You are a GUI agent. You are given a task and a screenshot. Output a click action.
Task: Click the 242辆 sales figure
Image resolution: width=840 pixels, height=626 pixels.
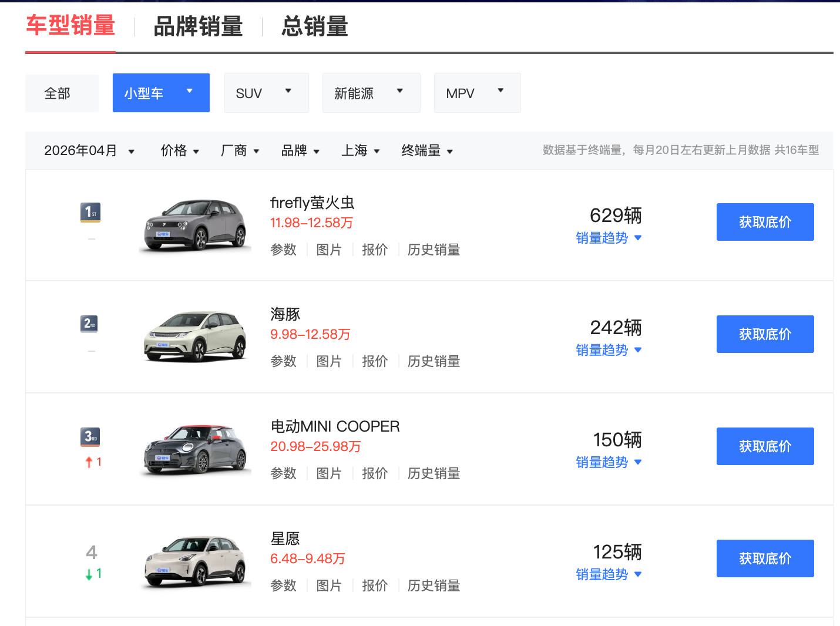616,328
